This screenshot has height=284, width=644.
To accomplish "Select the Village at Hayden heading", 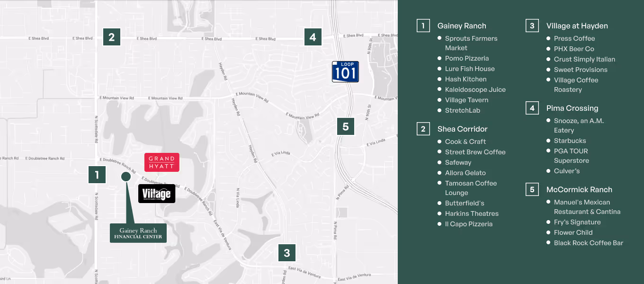I will [577, 26].
